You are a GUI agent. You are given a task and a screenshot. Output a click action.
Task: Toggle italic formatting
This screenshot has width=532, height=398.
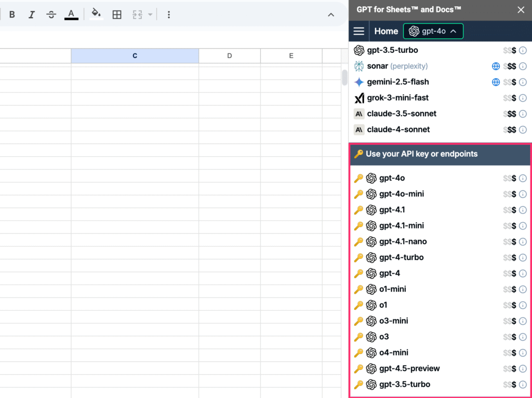(32, 15)
